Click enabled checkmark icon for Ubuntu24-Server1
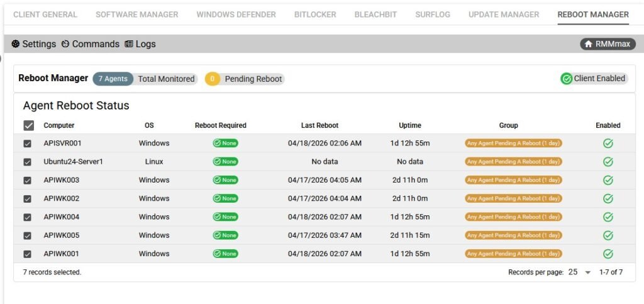This screenshot has height=304, width=644. [608, 162]
